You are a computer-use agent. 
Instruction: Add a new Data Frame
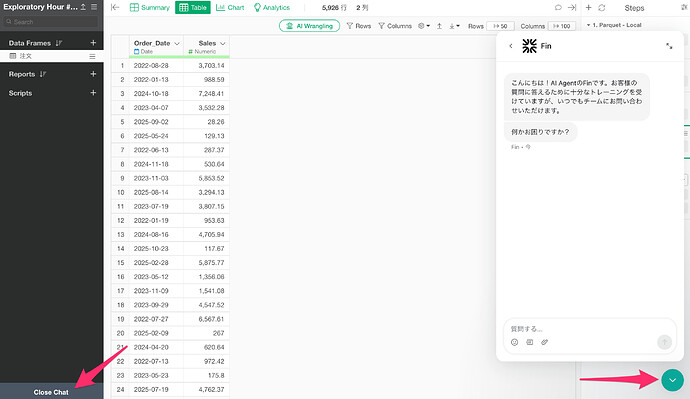point(93,43)
